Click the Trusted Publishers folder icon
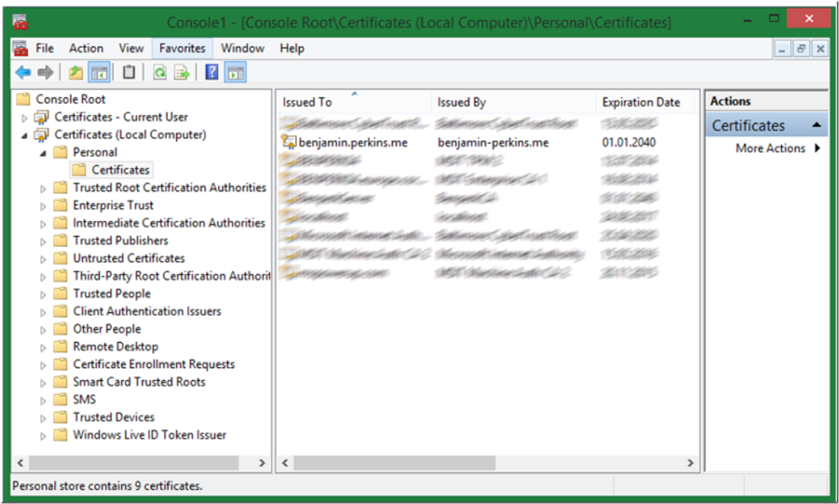The width and height of the screenshot is (839, 504). pyautogui.click(x=61, y=241)
